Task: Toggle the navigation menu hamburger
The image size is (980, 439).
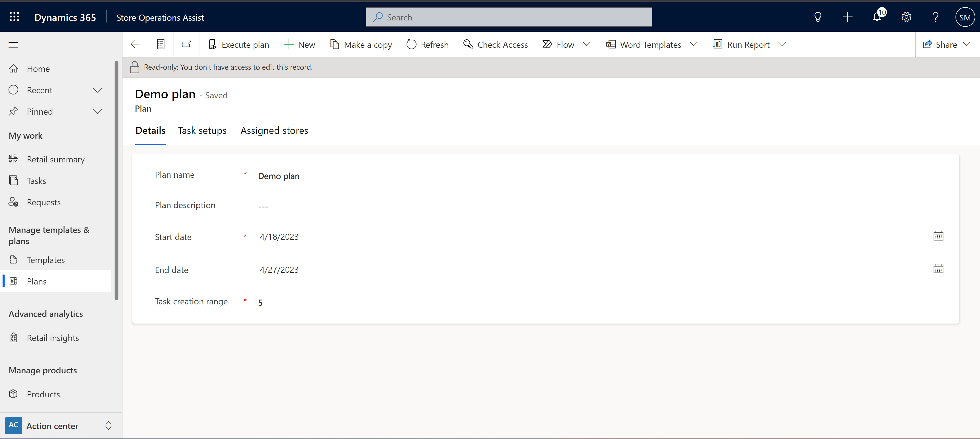Action: (14, 44)
